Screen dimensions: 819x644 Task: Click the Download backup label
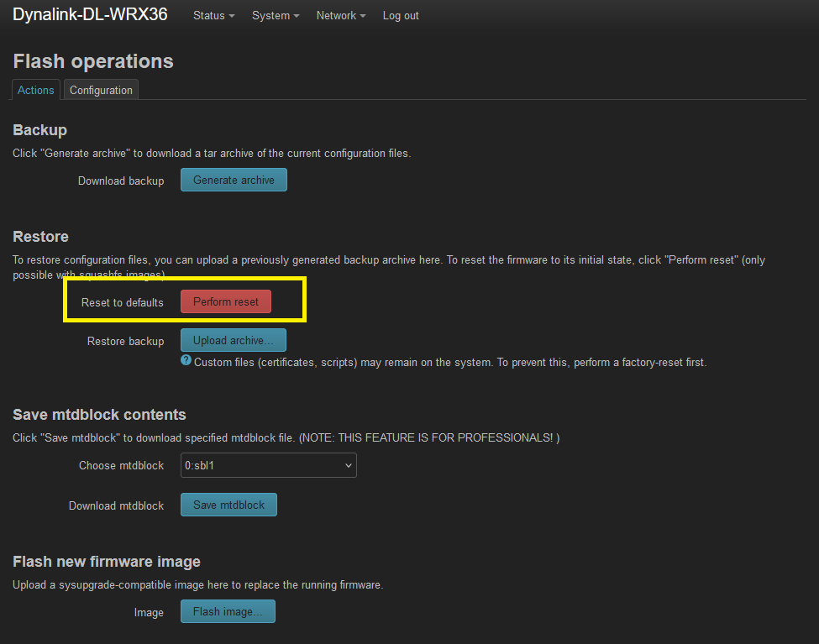(121, 181)
